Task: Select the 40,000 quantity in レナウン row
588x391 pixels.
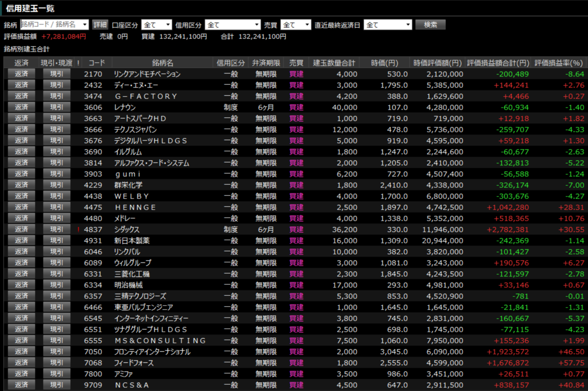Action: click(x=344, y=107)
